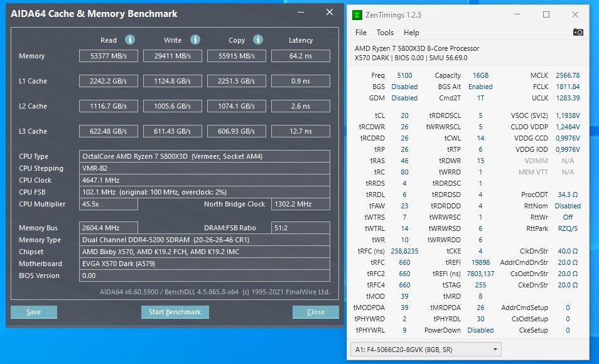Click the Copy info icon in AIDA64
599x364 pixels.
(258, 40)
